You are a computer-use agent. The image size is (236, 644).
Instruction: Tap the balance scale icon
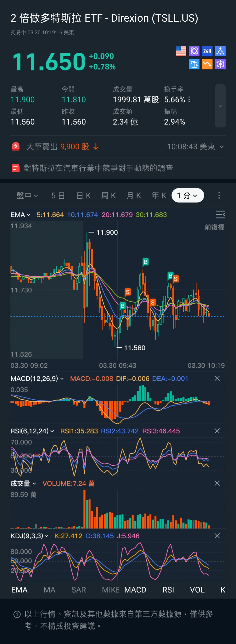tap(194, 64)
